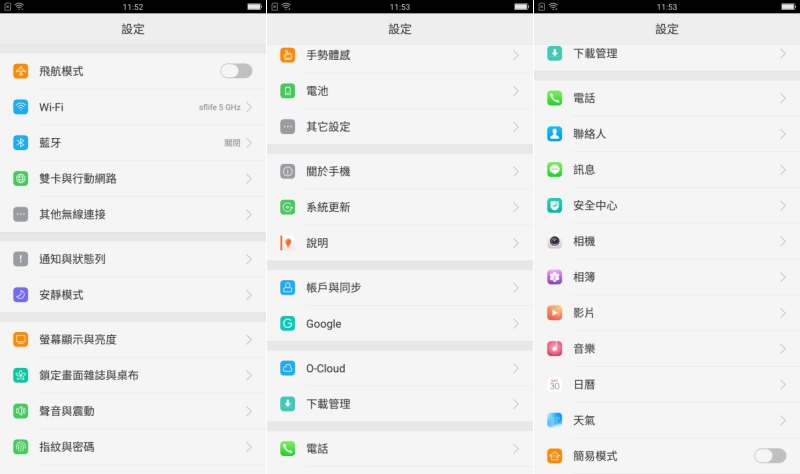Tap the weather (天氣) icon

pyautogui.click(x=555, y=420)
